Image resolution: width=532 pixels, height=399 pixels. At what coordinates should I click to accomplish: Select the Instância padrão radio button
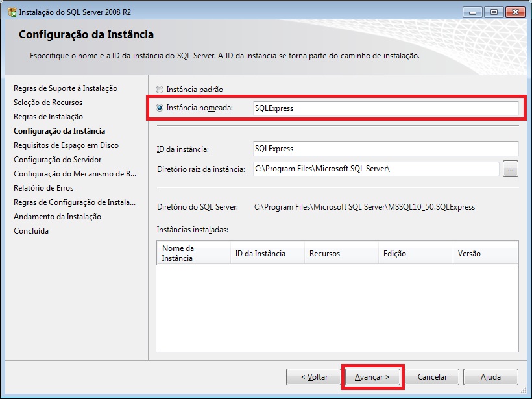pyautogui.click(x=160, y=90)
